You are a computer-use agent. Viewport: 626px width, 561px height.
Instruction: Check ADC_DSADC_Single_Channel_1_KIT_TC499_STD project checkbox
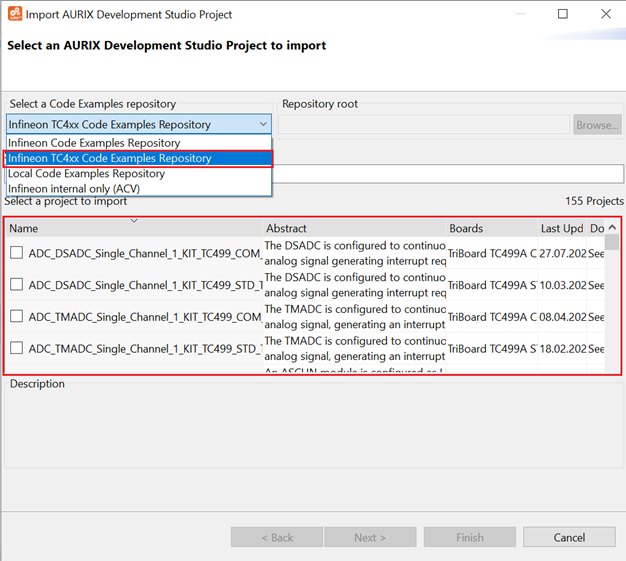pos(16,285)
